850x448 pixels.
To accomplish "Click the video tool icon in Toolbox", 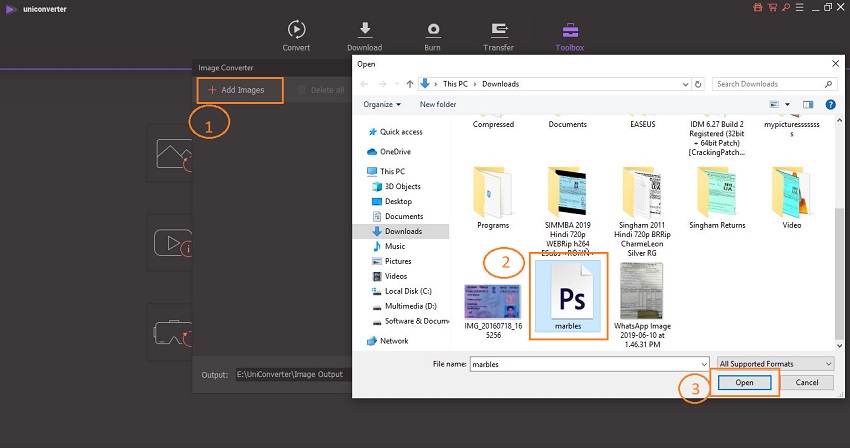I will (172, 243).
